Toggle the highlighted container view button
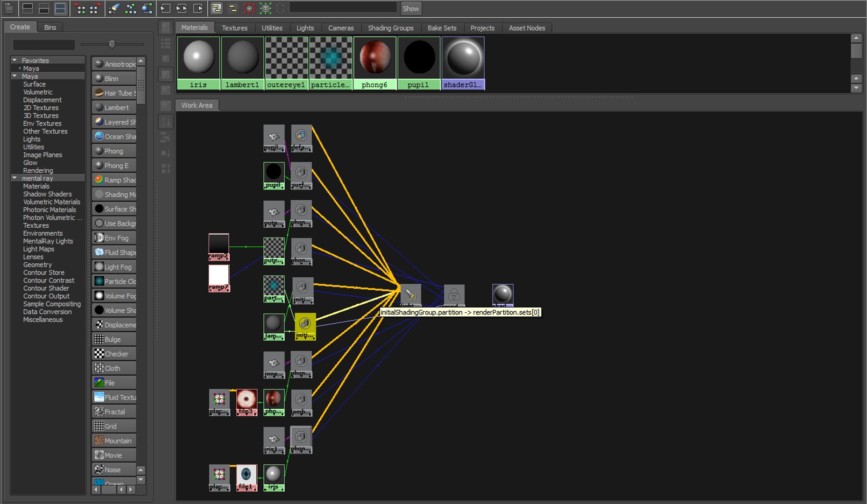The image size is (867, 504). (217, 8)
